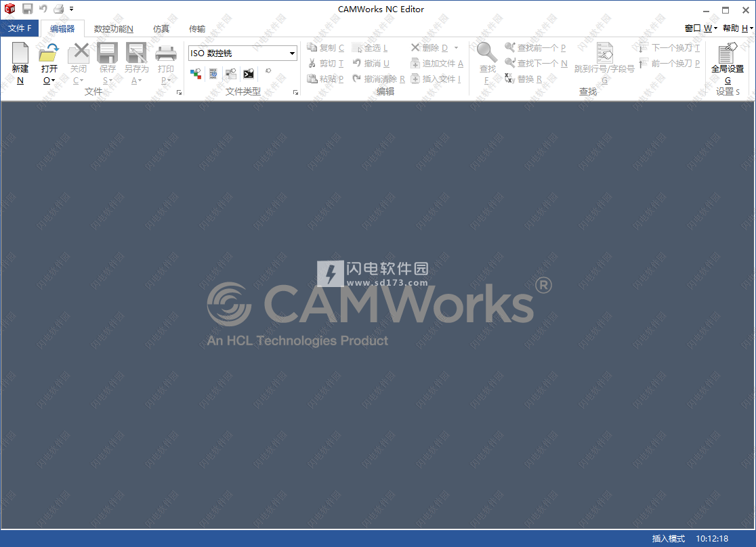Click the blue NC code file type icon

coord(213,74)
